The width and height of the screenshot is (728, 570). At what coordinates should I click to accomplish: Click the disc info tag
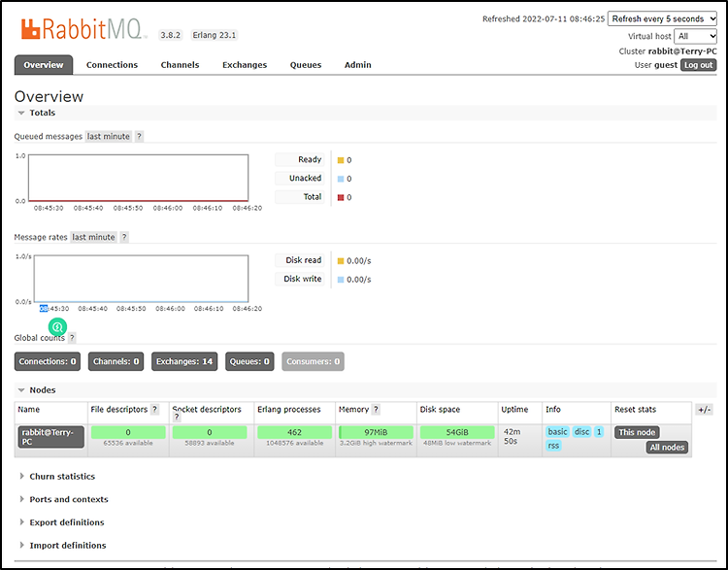pyautogui.click(x=581, y=432)
